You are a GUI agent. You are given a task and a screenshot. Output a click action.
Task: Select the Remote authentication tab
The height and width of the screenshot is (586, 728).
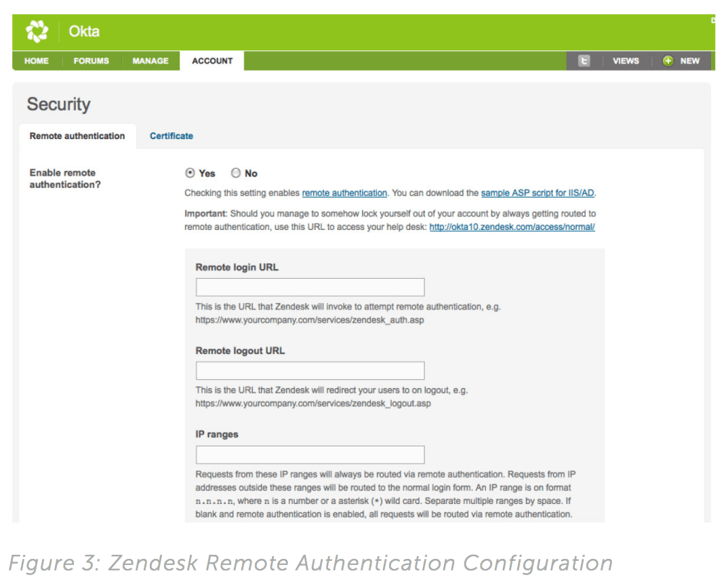coord(77,136)
